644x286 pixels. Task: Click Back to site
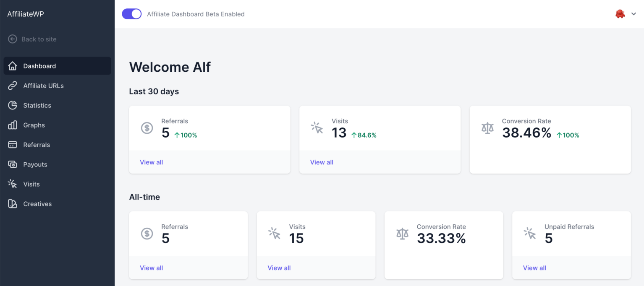coord(39,39)
